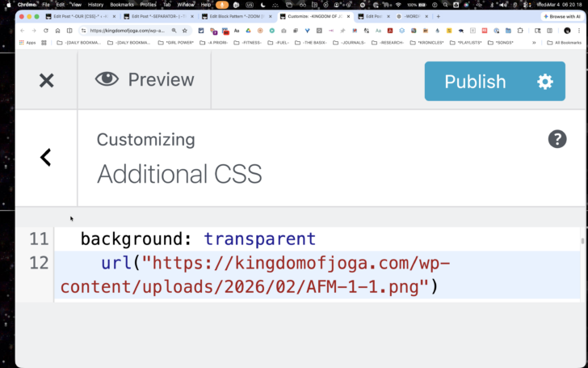Open the History menu in menu bar
The height and width of the screenshot is (368, 588).
click(x=95, y=5)
